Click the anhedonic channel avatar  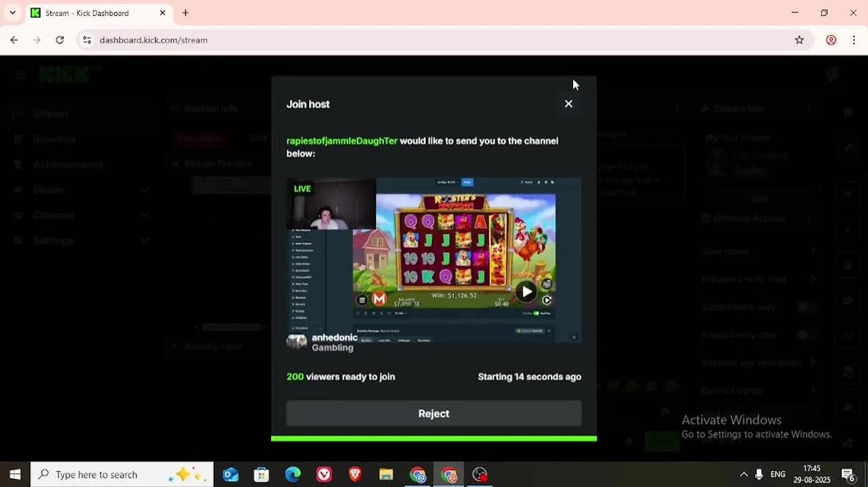pos(297,342)
